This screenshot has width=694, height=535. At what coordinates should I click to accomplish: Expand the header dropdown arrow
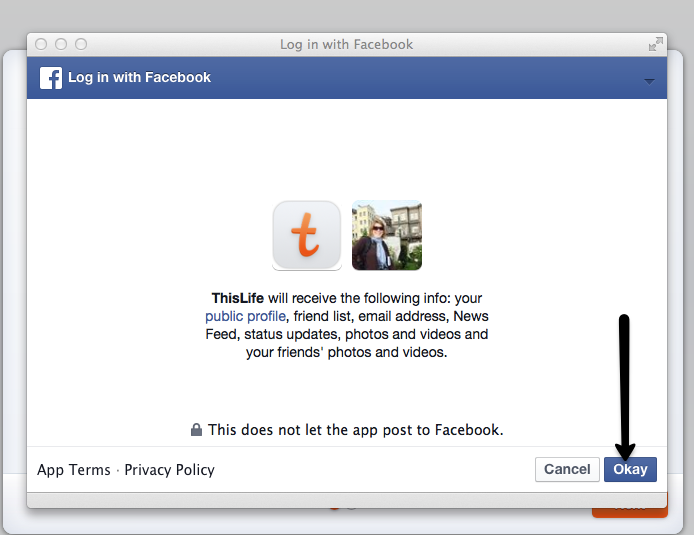649,81
